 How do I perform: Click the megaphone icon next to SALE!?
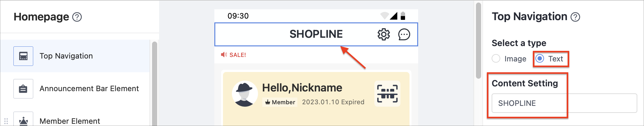[x=224, y=55]
